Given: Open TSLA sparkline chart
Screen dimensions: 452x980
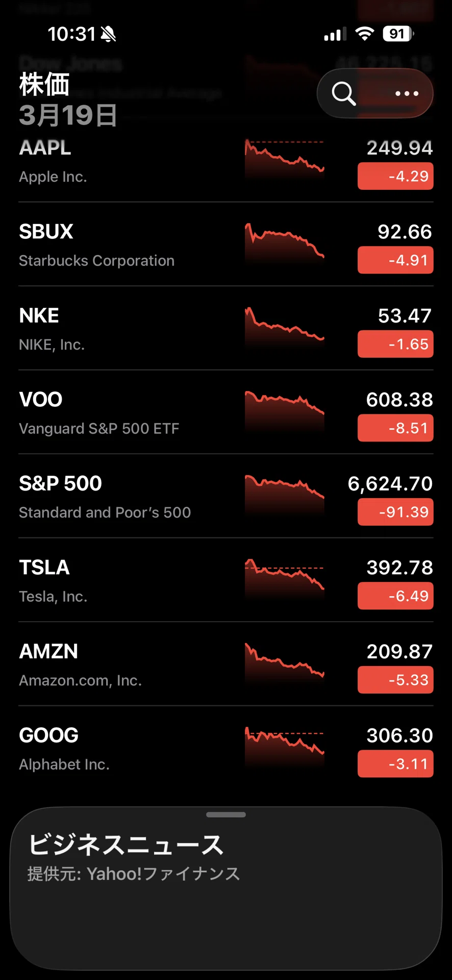Looking at the screenshot, I should (x=284, y=578).
